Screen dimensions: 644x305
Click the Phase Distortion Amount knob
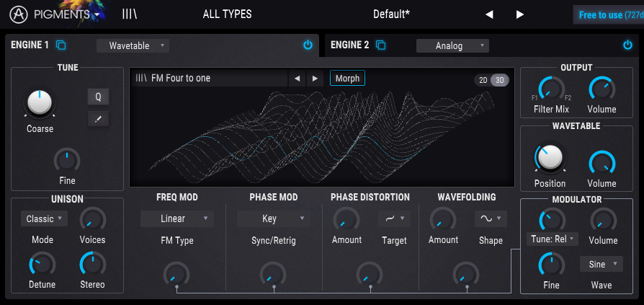pyautogui.click(x=346, y=219)
